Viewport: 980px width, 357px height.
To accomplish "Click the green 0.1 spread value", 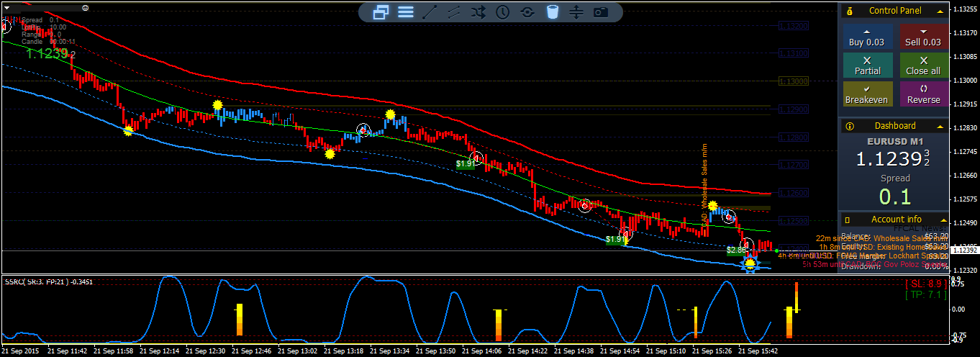I will [895, 196].
